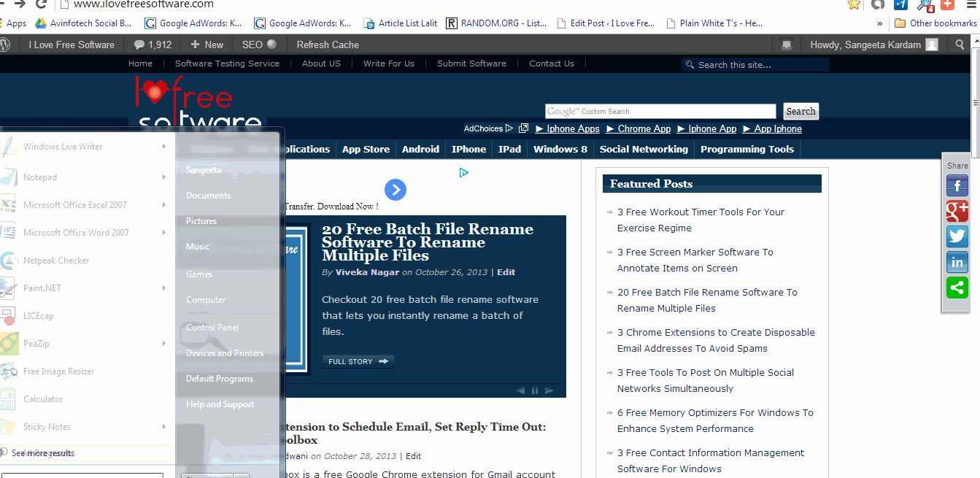
Task: Click the Search this site input field
Action: [760, 65]
